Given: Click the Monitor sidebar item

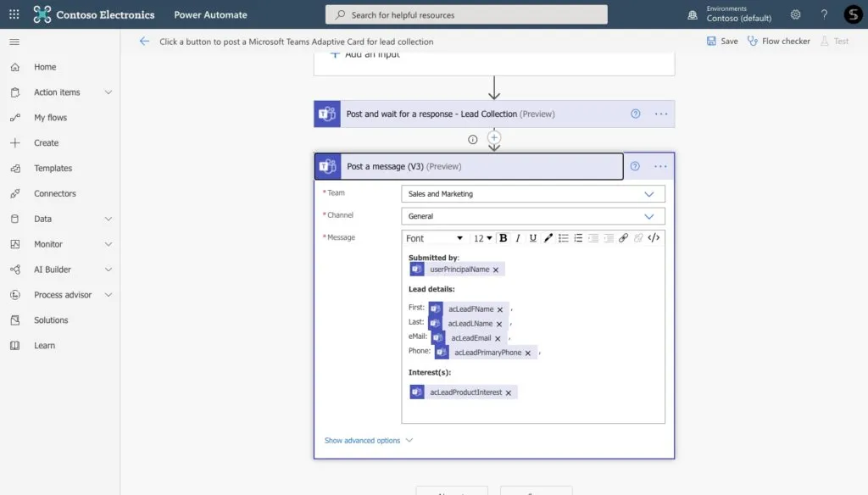Looking at the screenshot, I should (x=48, y=244).
